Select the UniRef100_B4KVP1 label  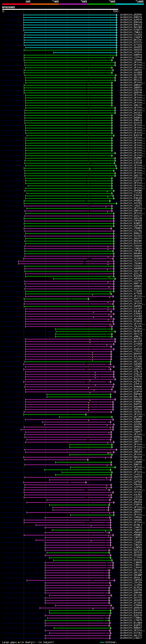tap(131, 339)
